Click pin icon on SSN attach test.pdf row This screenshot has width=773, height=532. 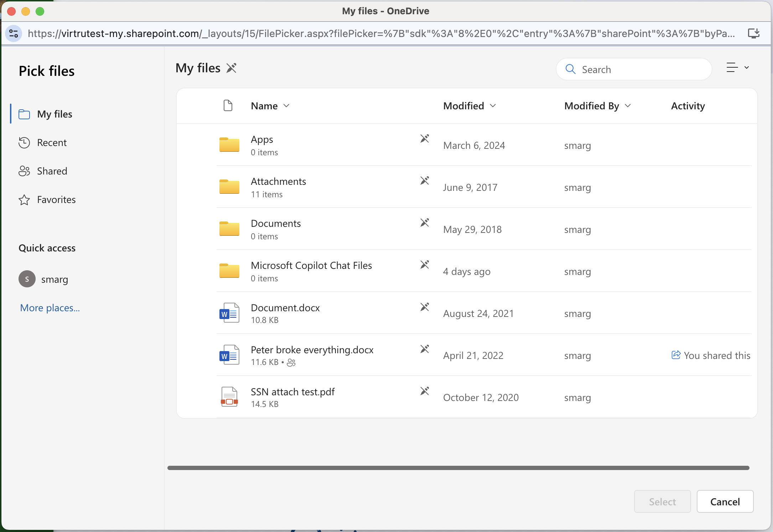(x=425, y=391)
